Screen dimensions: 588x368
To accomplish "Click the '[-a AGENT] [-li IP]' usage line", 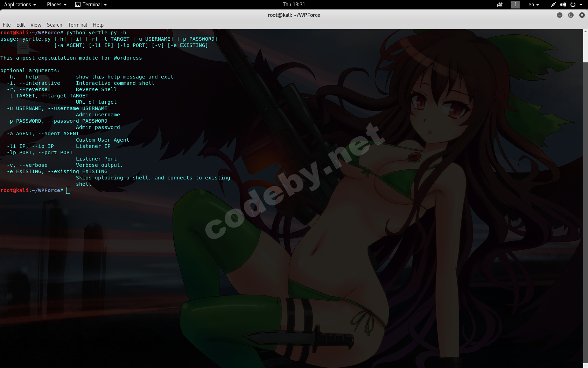I will pos(131,45).
